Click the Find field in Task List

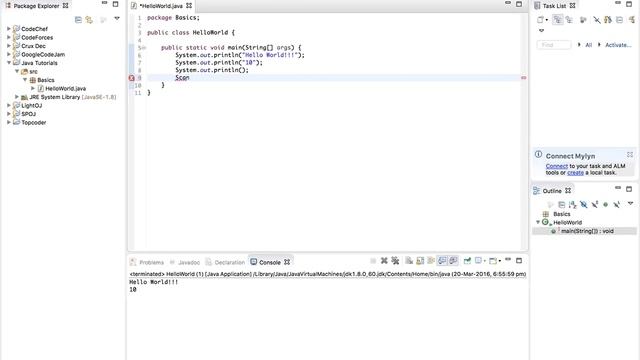click(x=554, y=45)
